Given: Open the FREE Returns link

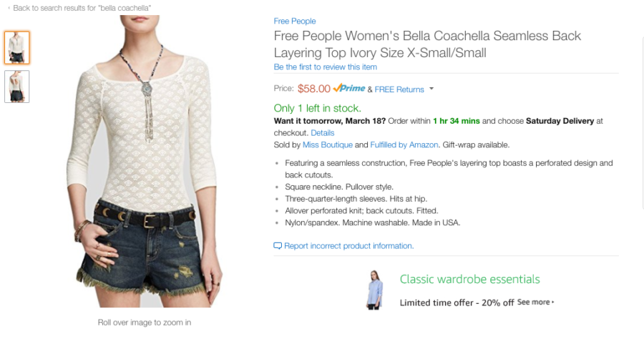Looking at the screenshot, I should [x=399, y=89].
